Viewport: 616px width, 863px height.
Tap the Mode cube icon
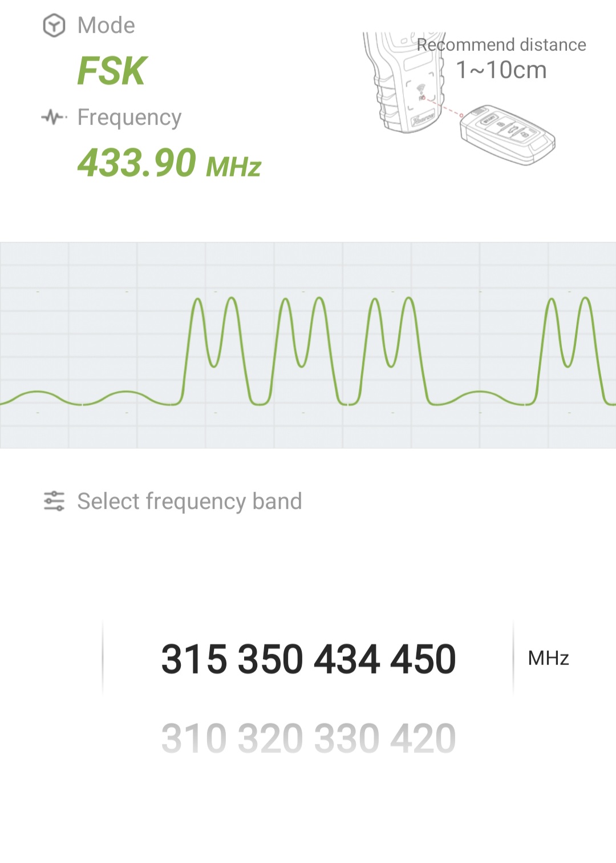pos(54,26)
